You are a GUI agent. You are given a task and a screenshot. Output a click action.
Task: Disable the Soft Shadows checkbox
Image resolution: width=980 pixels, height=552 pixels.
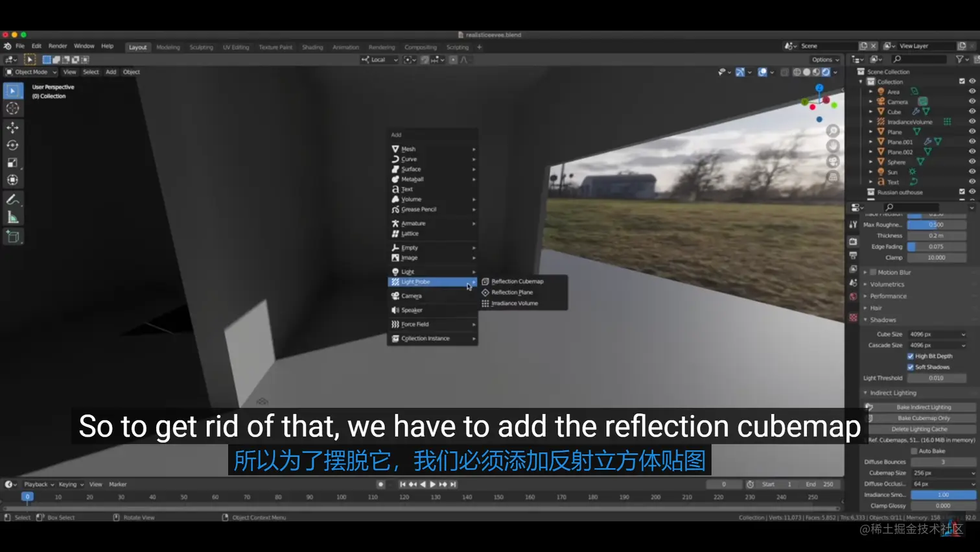[x=912, y=366]
